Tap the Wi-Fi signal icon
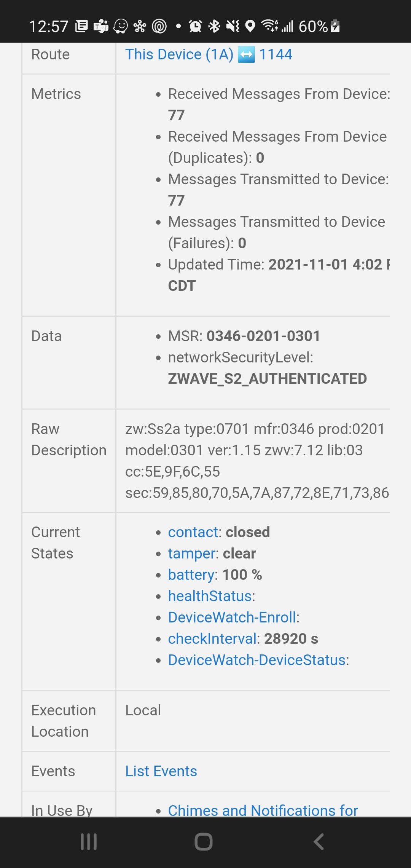 tap(269, 26)
